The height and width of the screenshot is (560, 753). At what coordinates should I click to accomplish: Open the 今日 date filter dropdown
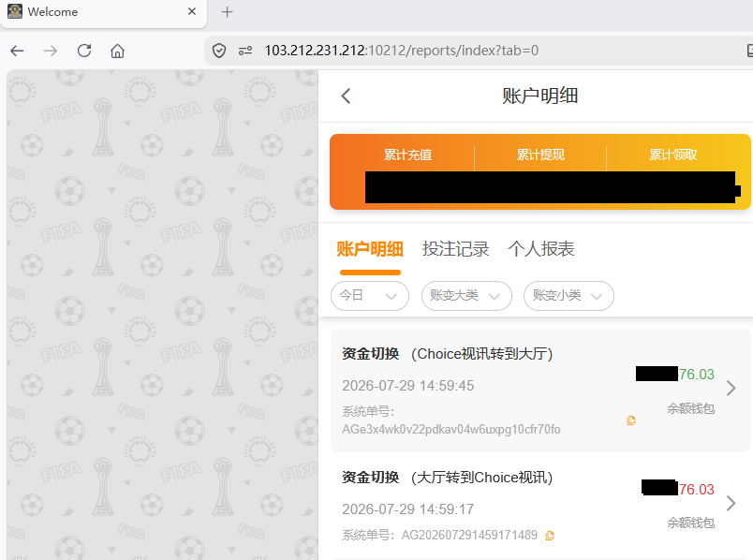370,295
